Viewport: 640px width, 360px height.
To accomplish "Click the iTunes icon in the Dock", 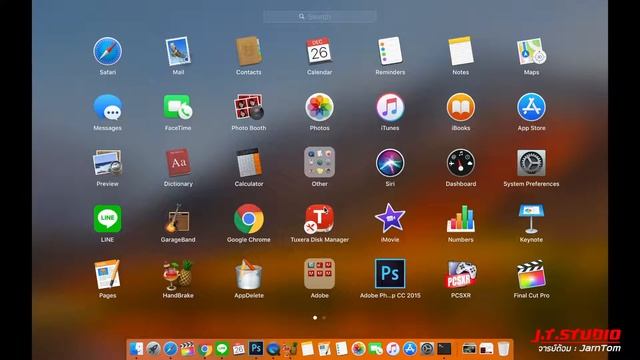I will click(393, 349).
